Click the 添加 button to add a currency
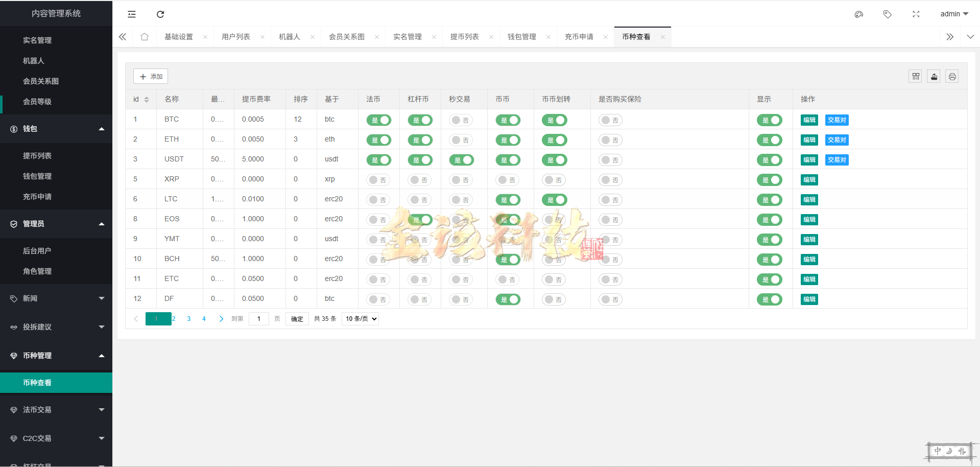Screen dimensions: 980x467 (150, 76)
